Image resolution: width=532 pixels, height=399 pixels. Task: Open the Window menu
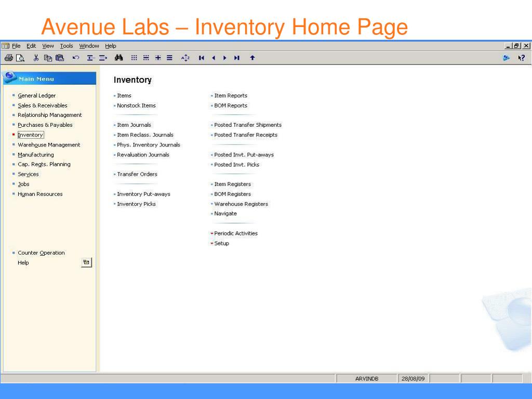click(89, 46)
